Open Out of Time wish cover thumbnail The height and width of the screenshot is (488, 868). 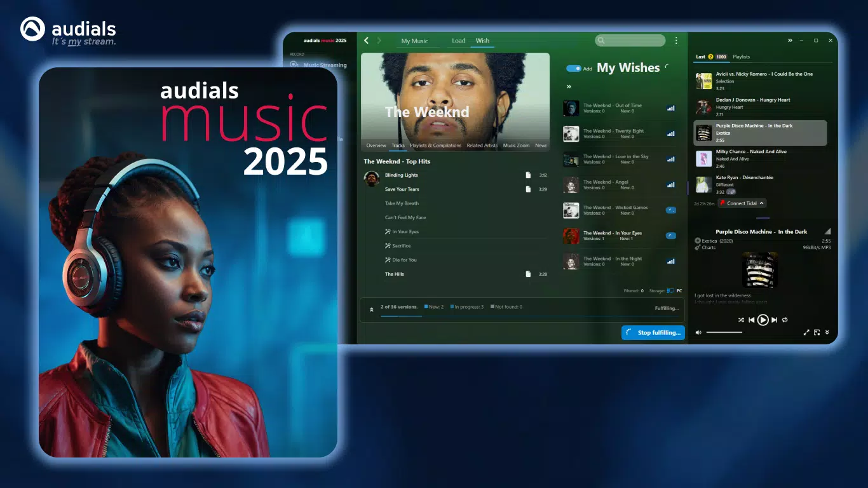pos(571,108)
